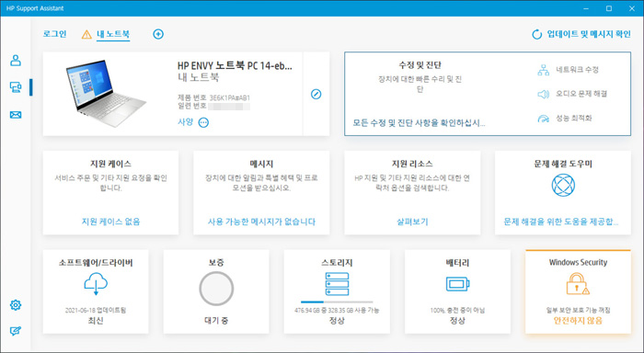Click 업데이트 및 메시지 확인 link
The image size is (644, 353).
point(589,34)
